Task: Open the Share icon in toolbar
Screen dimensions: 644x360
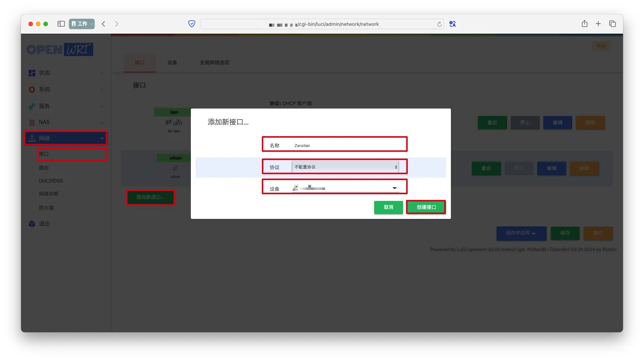Action: [585, 24]
